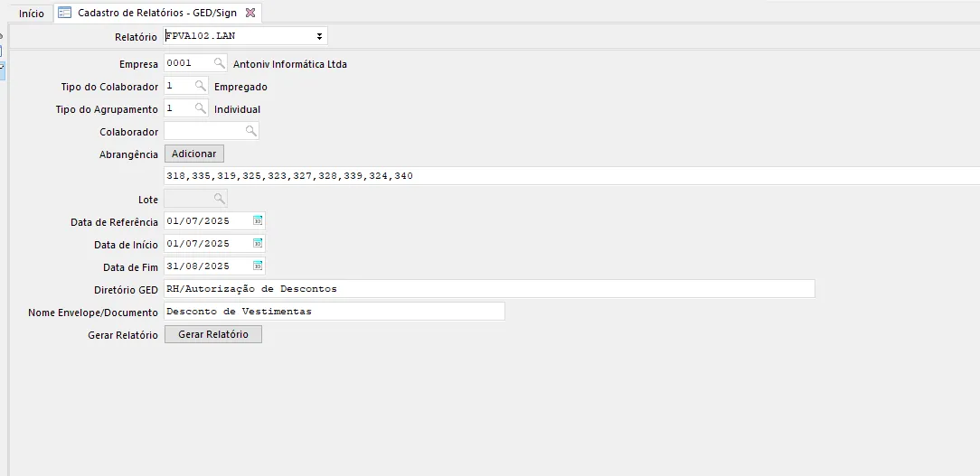Click inside the Data de Fim date field
Screen dimensions: 980x476
pos(206,266)
